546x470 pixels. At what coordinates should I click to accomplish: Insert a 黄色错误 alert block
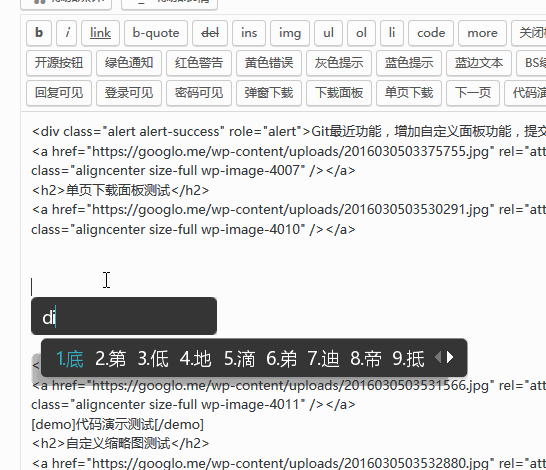[269, 63]
